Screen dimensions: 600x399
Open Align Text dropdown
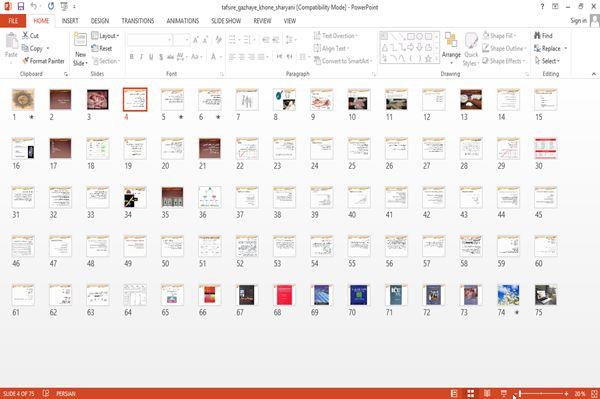coord(331,48)
